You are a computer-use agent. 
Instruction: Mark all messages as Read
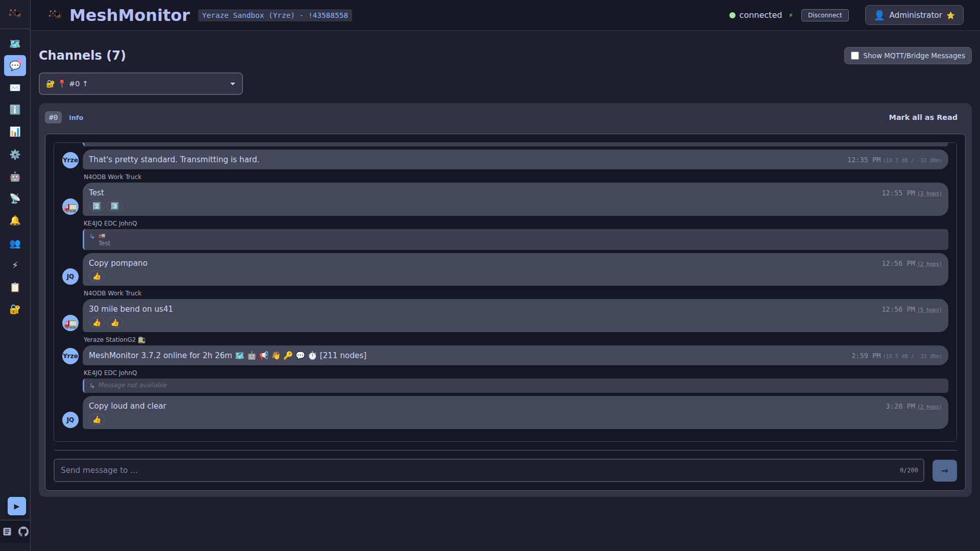pyautogui.click(x=923, y=117)
